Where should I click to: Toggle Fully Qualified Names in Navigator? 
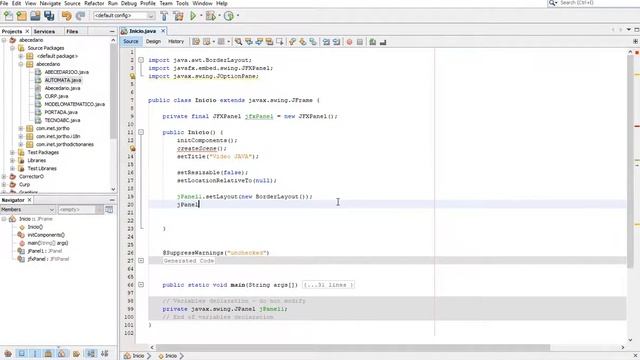[x=76, y=353]
